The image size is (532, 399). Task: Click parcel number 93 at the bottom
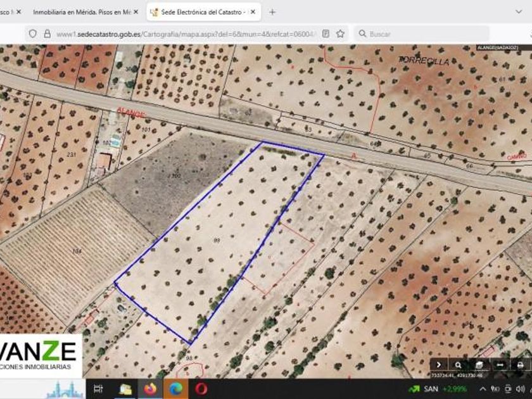point(189,358)
